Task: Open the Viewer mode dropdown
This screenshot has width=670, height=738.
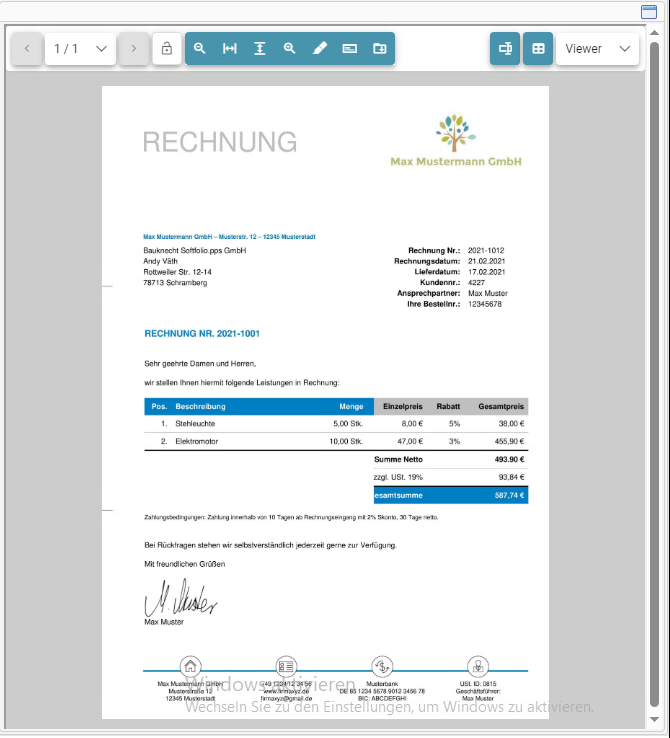Action: coord(597,48)
